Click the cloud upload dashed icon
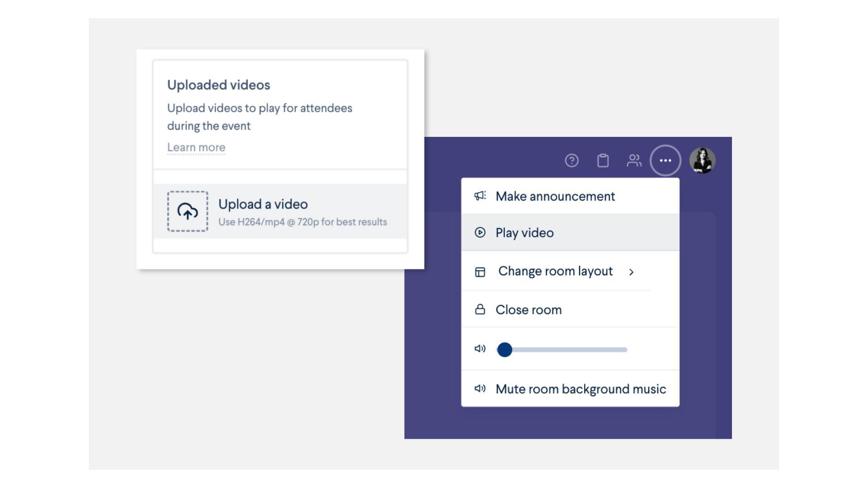This screenshot has width=868, height=488. [188, 211]
